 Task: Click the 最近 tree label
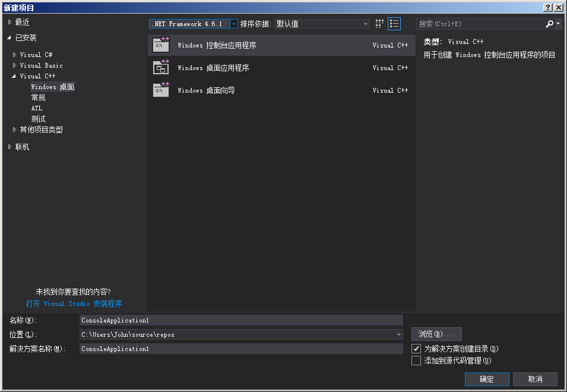point(22,22)
